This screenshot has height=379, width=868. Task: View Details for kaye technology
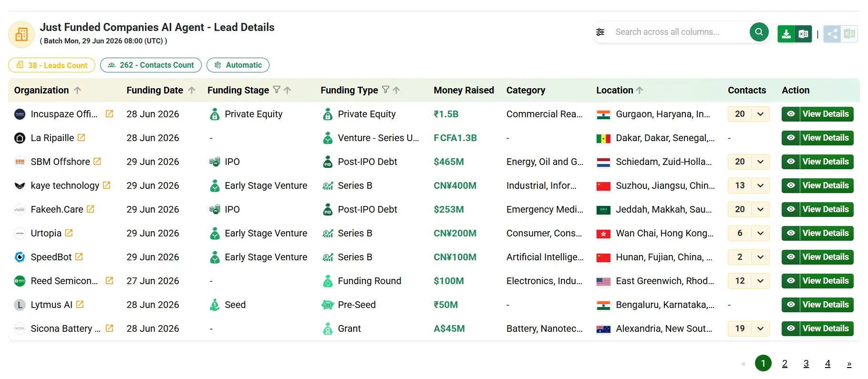(x=817, y=185)
